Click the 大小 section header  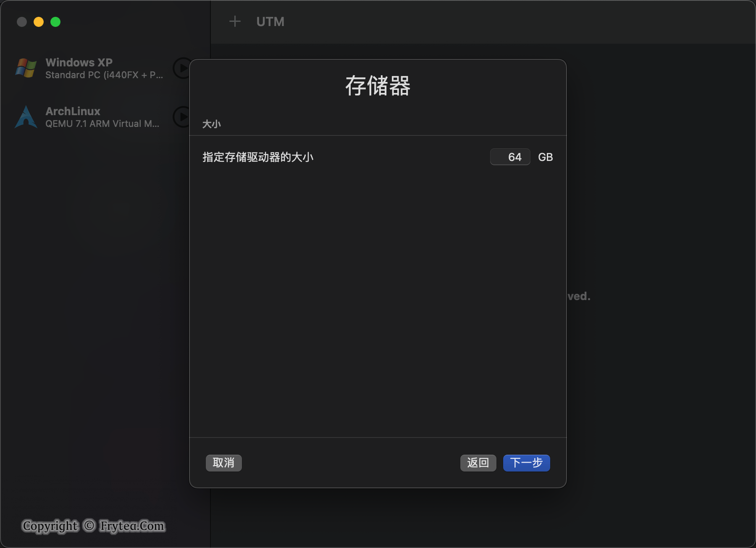pyautogui.click(x=211, y=124)
